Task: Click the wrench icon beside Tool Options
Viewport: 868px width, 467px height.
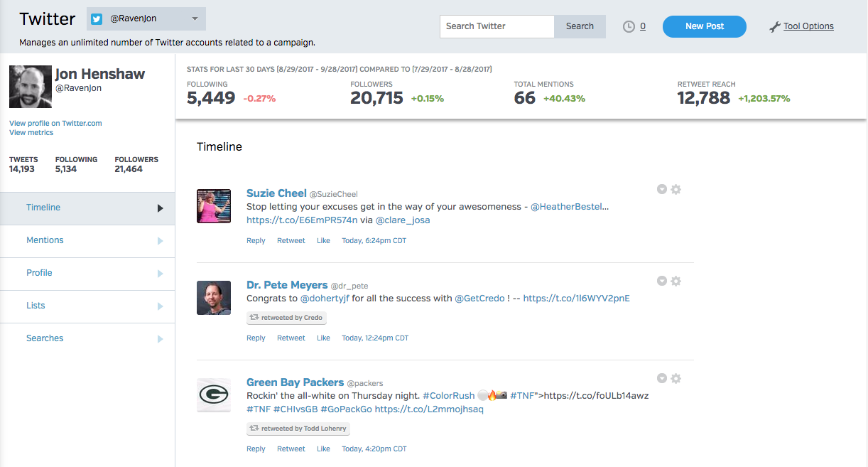Action: 775,27
